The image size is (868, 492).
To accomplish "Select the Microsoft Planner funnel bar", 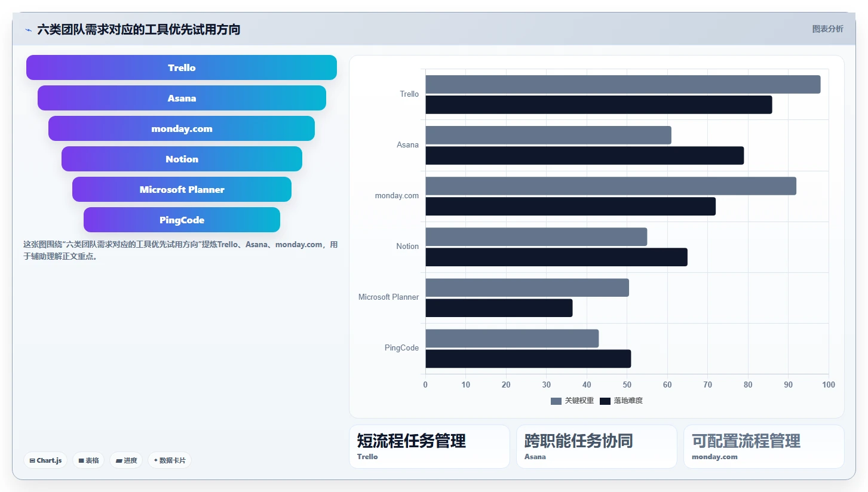I will tap(182, 189).
